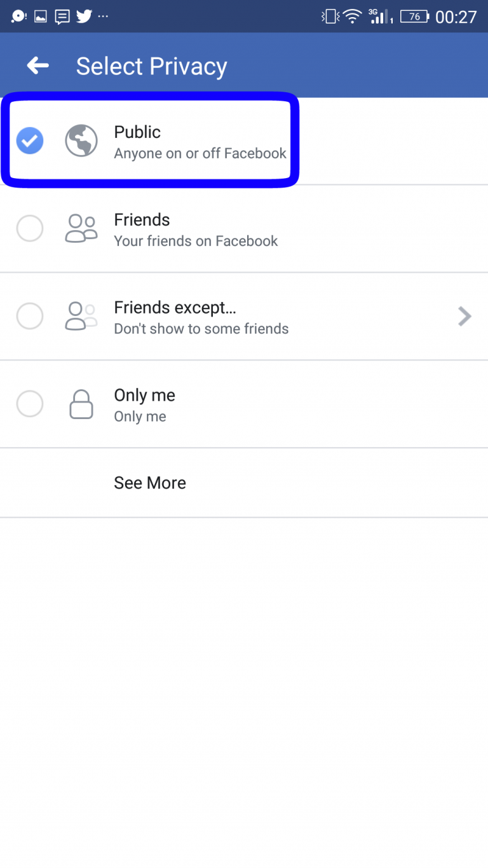Tap the back arrow in the header
Screen dimensions: 488x868
point(37,64)
